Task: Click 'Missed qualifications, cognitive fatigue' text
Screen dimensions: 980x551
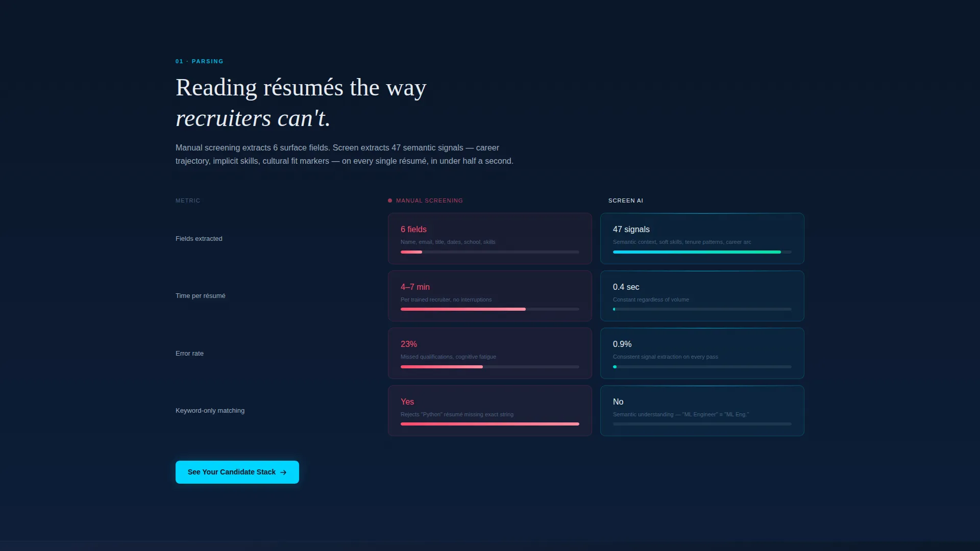Action: coord(448,357)
